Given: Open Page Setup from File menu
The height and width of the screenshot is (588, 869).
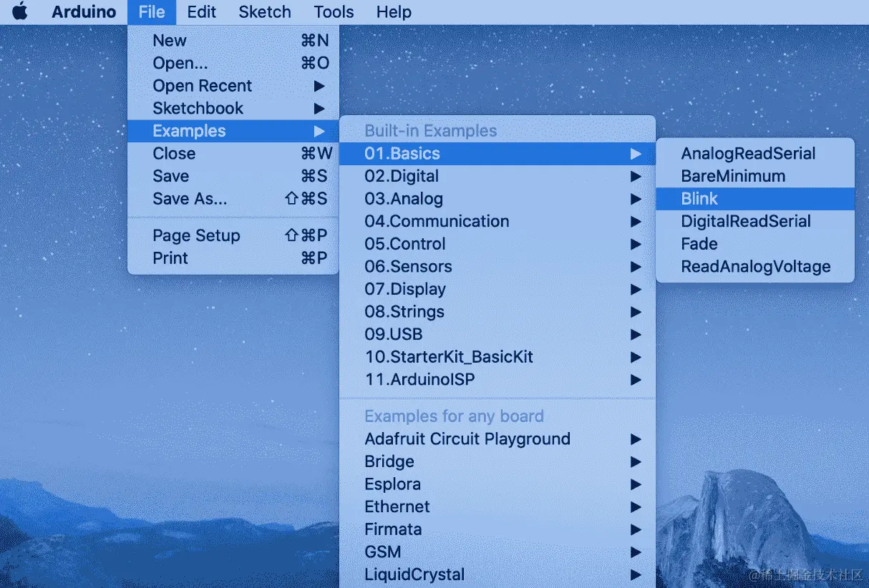Looking at the screenshot, I should (x=233, y=236).
